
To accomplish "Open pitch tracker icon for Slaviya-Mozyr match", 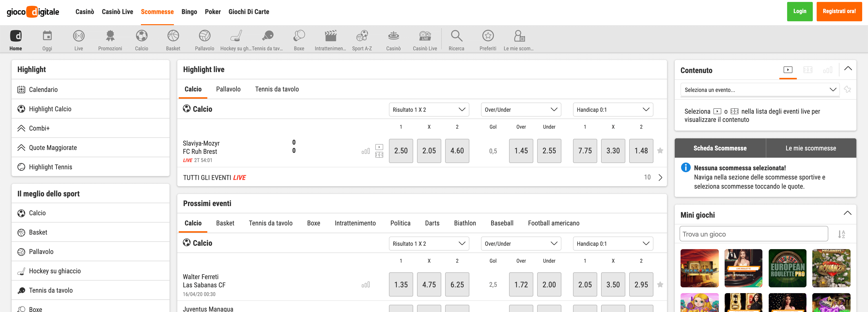I will [379, 155].
